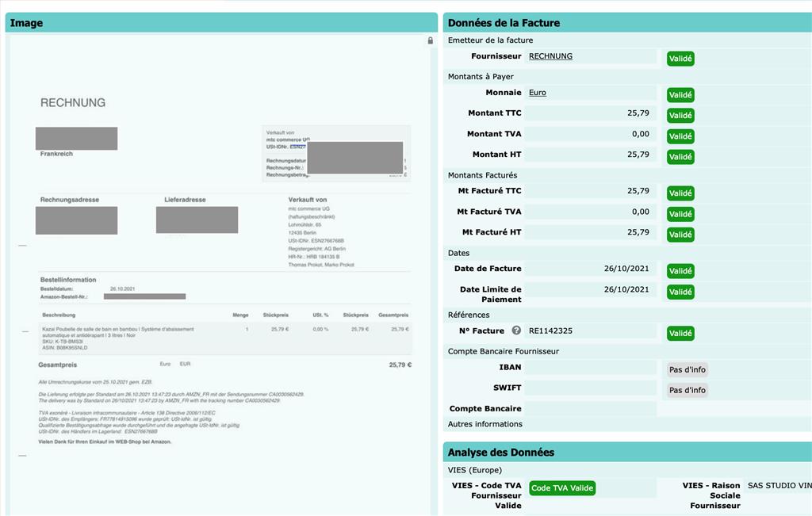Screen dimensions: 812x516
Task: Click the lock icon in the Image panel
Action: click(x=431, y=40)
